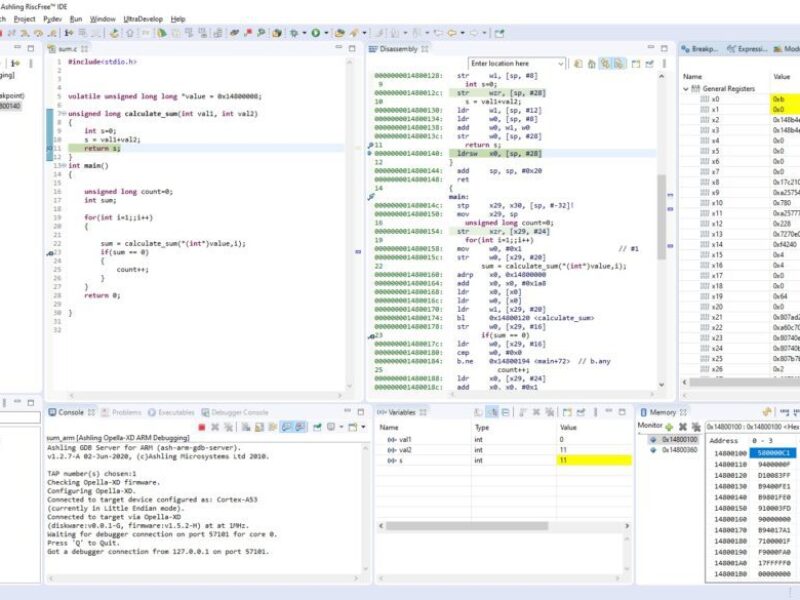Remove memory monitors with the X icon
This screenshot has width=800, height=600.
(682, 425)
